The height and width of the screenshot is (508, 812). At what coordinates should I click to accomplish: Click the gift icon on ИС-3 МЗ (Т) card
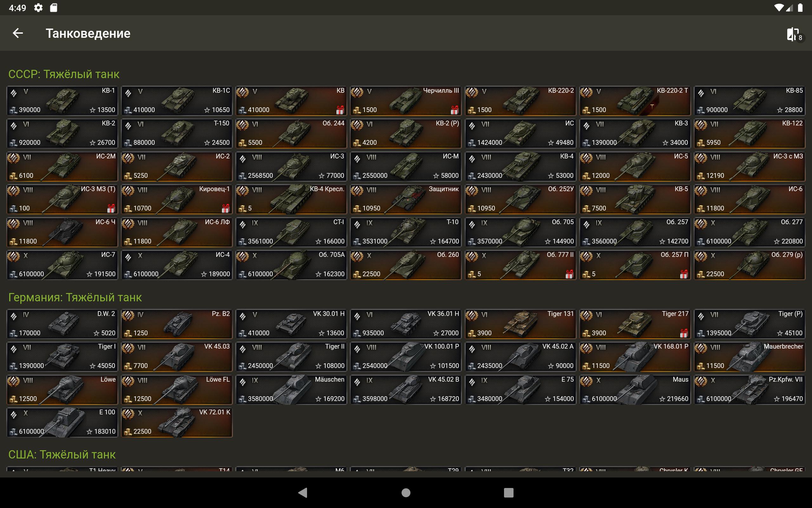click(111, 208)
